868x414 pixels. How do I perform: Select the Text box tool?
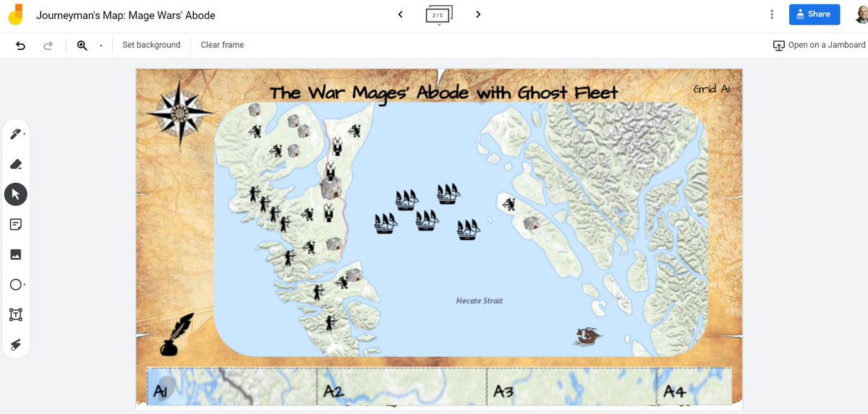point(16,314)
